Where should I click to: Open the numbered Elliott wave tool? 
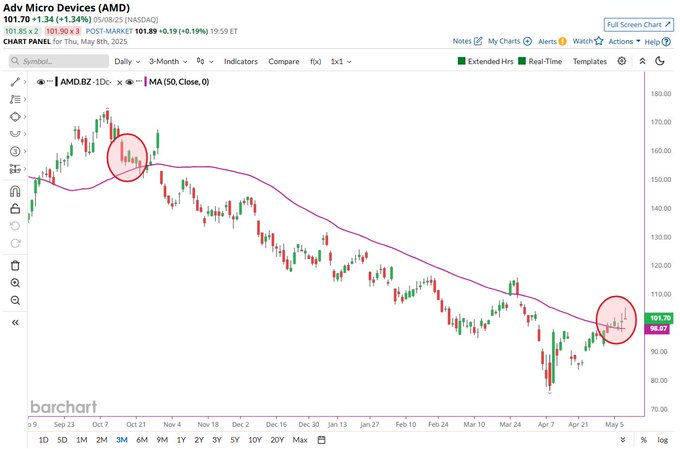click(x=15, y=151)
